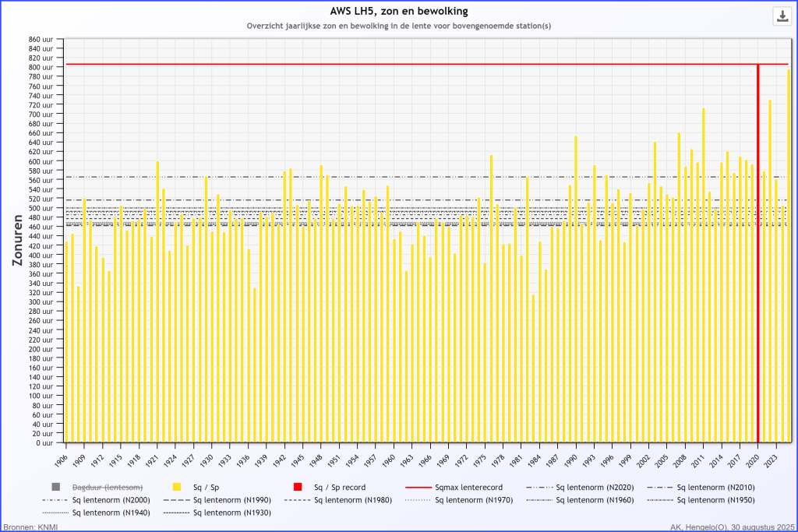Viewport: 798px width, 532px height.
Task: Click the tall yellow bar for 2025
Action: coord(789,255)
